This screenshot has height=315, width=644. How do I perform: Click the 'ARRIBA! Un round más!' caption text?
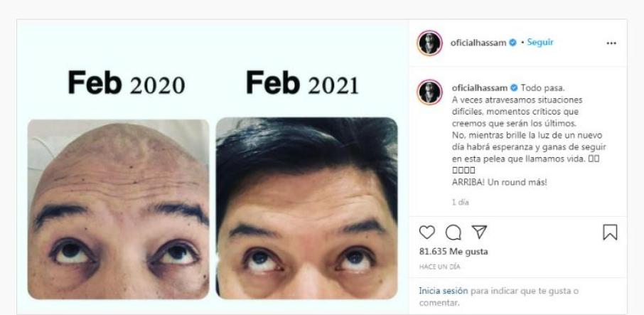click(x=500, y=183)
